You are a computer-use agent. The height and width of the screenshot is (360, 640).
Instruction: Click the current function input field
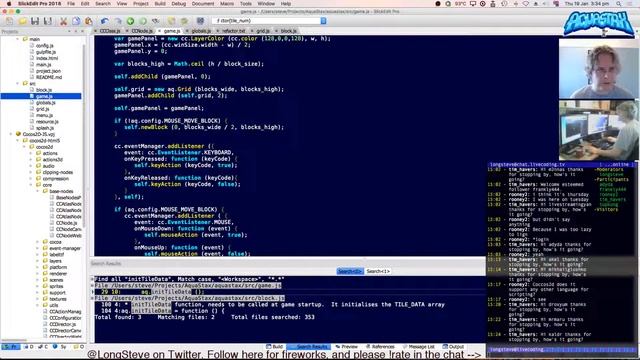(x=266, y=20)
